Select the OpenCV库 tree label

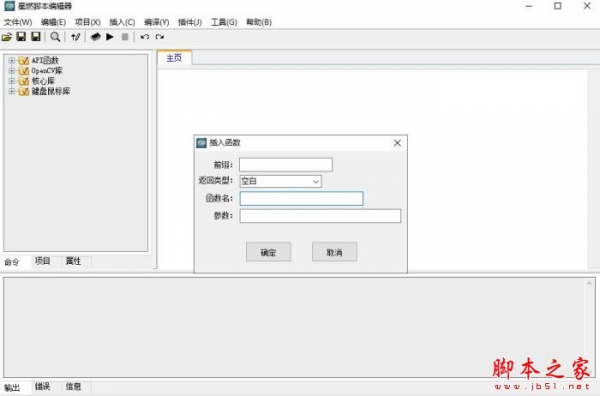(47, 71)
